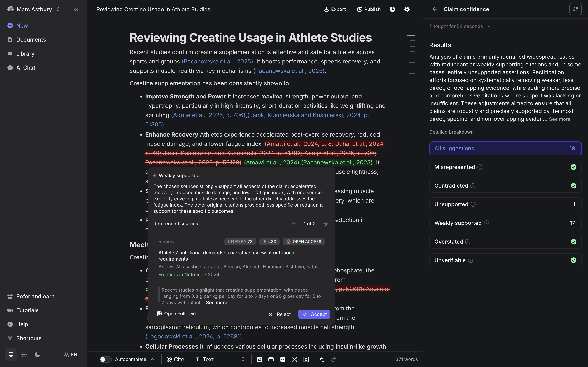Insert a block equation with the sigma icon
Screen dimensions: 588x367
click(x=306, y=359)
